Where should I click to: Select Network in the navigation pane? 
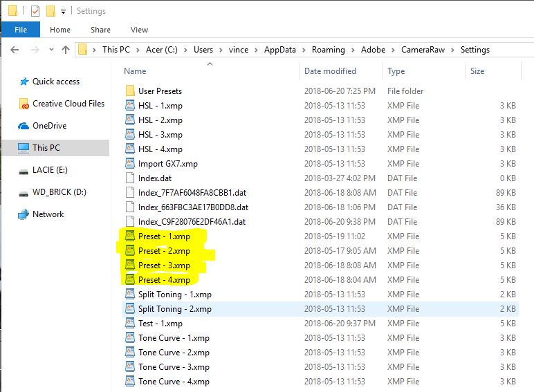click(48, 214)
